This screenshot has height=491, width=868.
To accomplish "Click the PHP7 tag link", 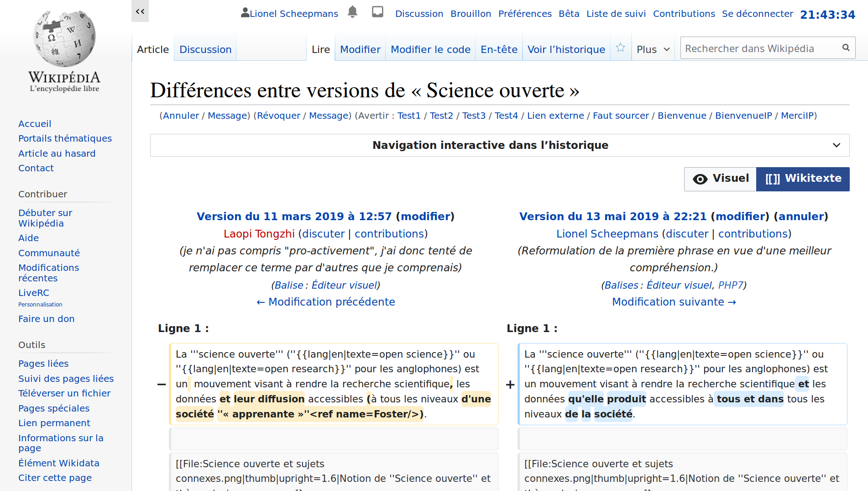I will coord(731,285).
